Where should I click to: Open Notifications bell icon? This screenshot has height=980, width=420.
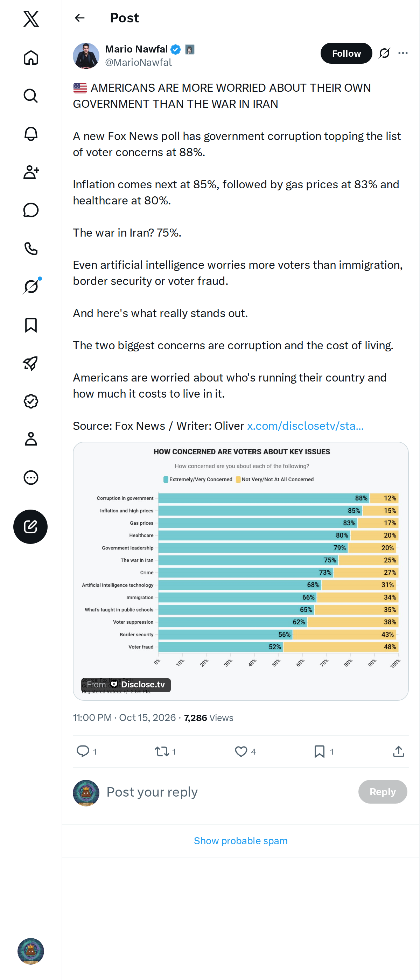(x=31, y=134)
